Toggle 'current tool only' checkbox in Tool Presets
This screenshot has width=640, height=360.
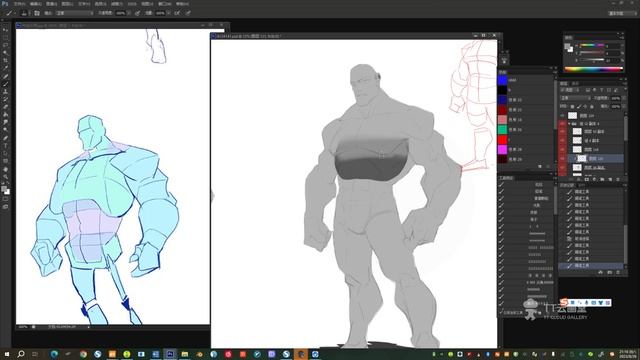502,312
